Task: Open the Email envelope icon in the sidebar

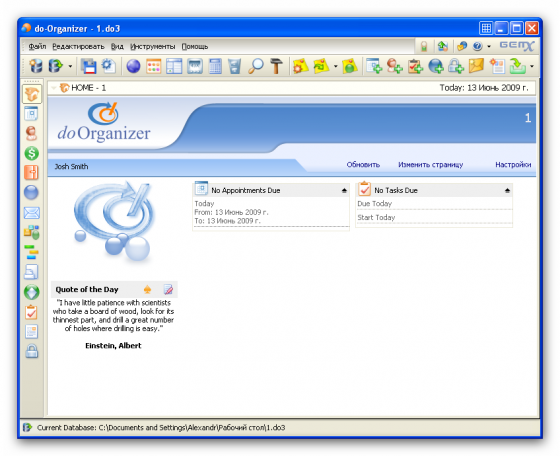Action: point(31,213)
